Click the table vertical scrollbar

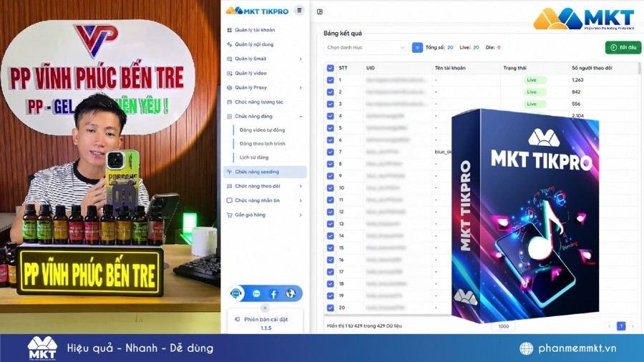(640, 69)
